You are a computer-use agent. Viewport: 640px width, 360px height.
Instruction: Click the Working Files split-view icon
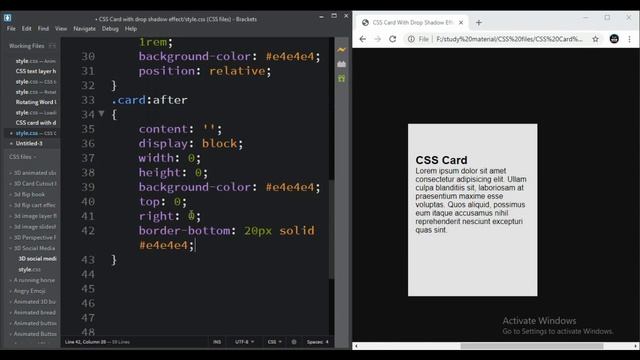[x=52, y=46]
